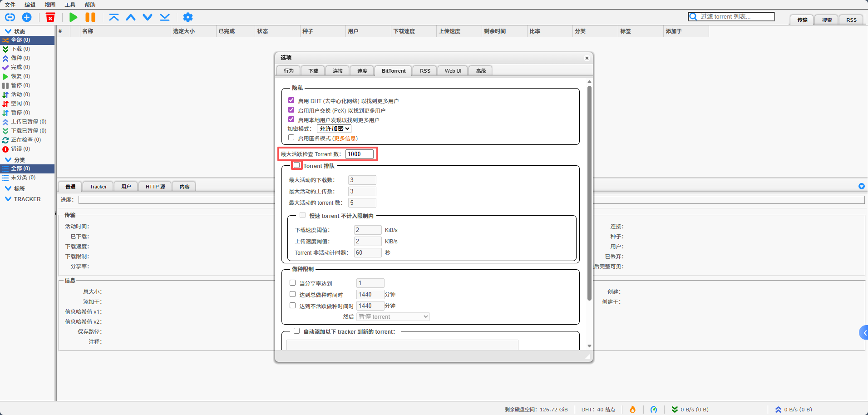
Task: Close the 选项 dialog
Action: click(x=587, y=58)
